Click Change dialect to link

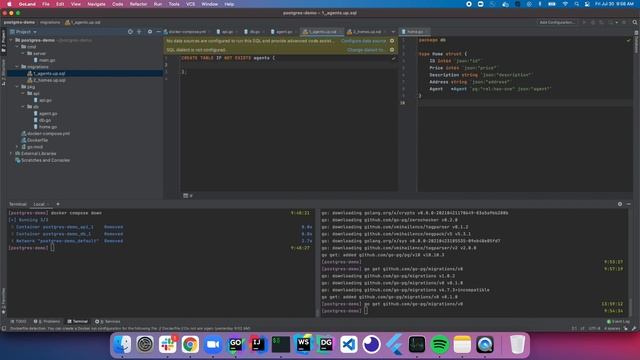coord(365,50)
